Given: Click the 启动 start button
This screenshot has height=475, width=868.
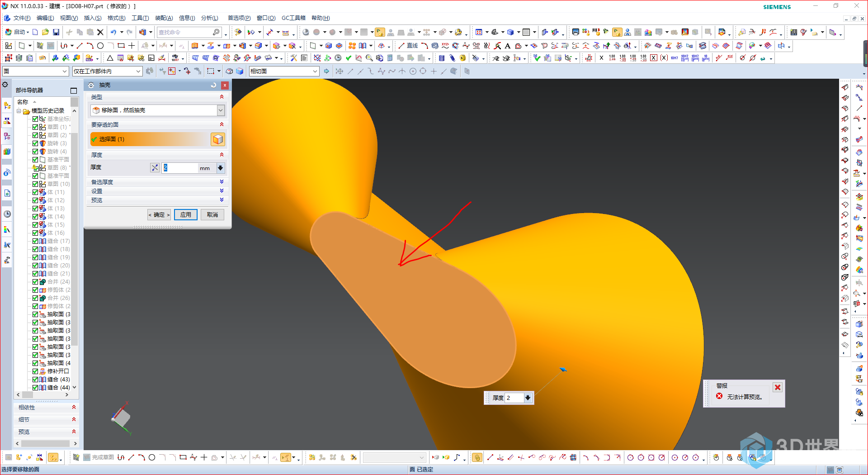Looking at the screenshot, I should tap(17, 32).
